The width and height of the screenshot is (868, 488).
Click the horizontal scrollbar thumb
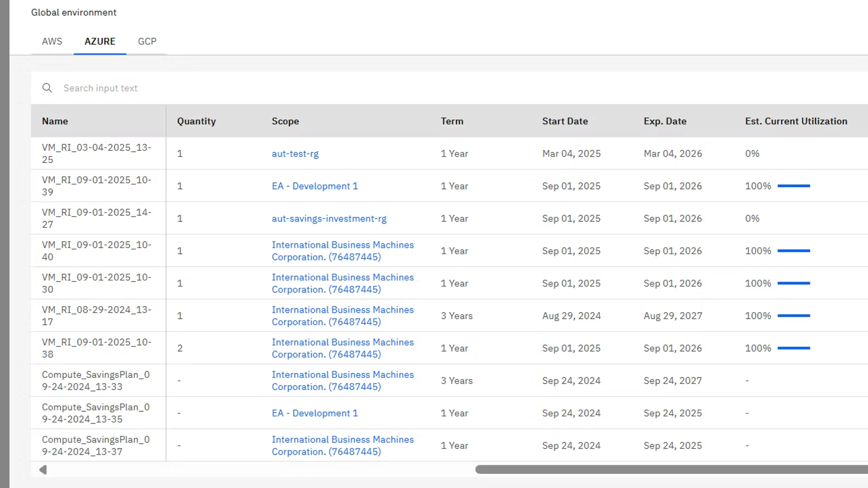pos(671,469)
